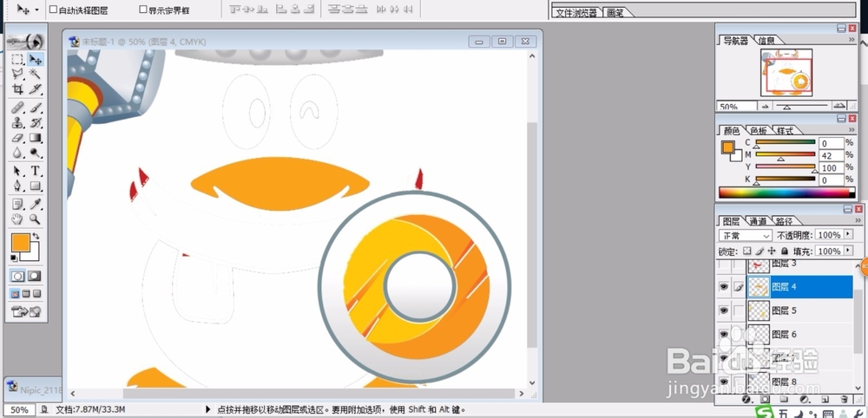Select the Rectangular Marquee tool
868x418 pixels.
pyautogui.click(x=17, y=59)
